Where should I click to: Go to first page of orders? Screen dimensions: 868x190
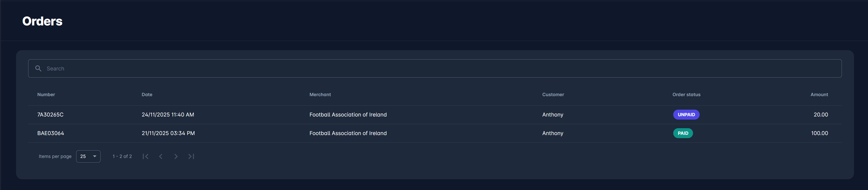pos(146,156)
